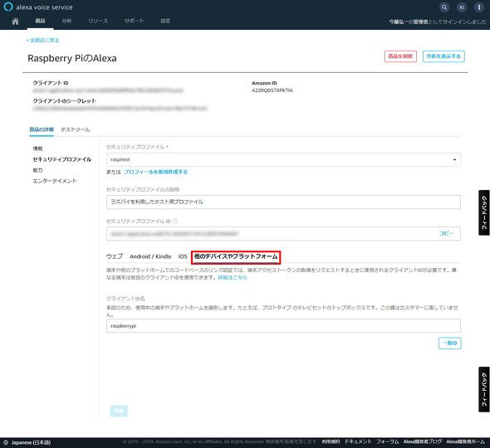Click the client ID name field raspberrypi
Screen dimensions: 490x448
pos(283,325)
